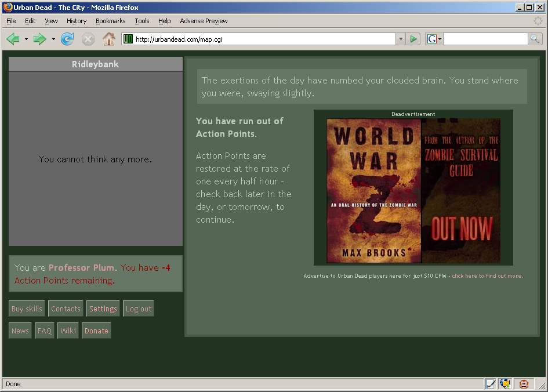Image resolution: width=548 pixels, height=392 pixels.
Task: Click the Settings button
Action: (x=103, y=308)
